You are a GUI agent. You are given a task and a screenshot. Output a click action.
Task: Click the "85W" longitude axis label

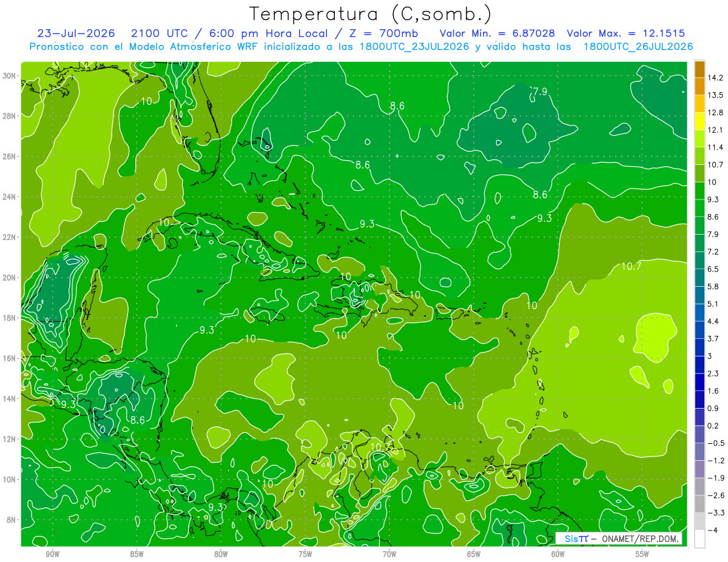[136, 554]
